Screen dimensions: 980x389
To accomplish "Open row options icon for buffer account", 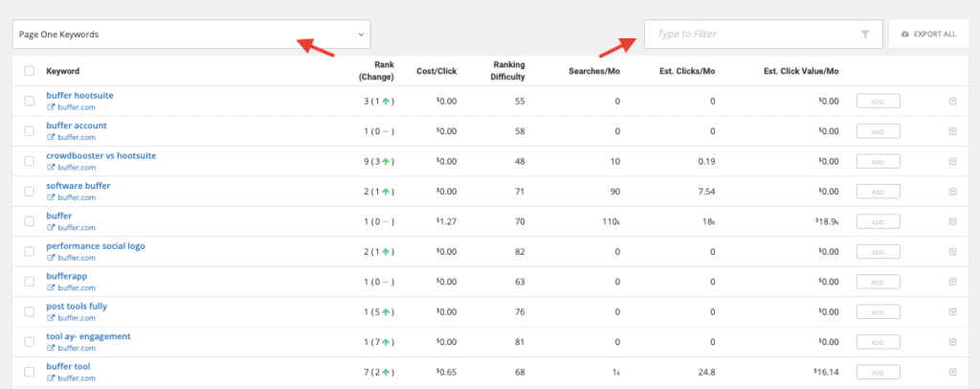I will pos(952,130).
